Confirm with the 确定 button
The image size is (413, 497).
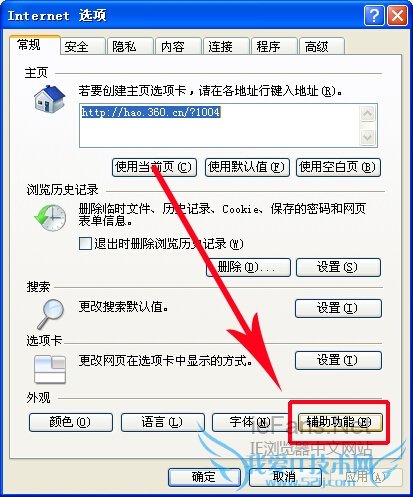click(204, 477)
